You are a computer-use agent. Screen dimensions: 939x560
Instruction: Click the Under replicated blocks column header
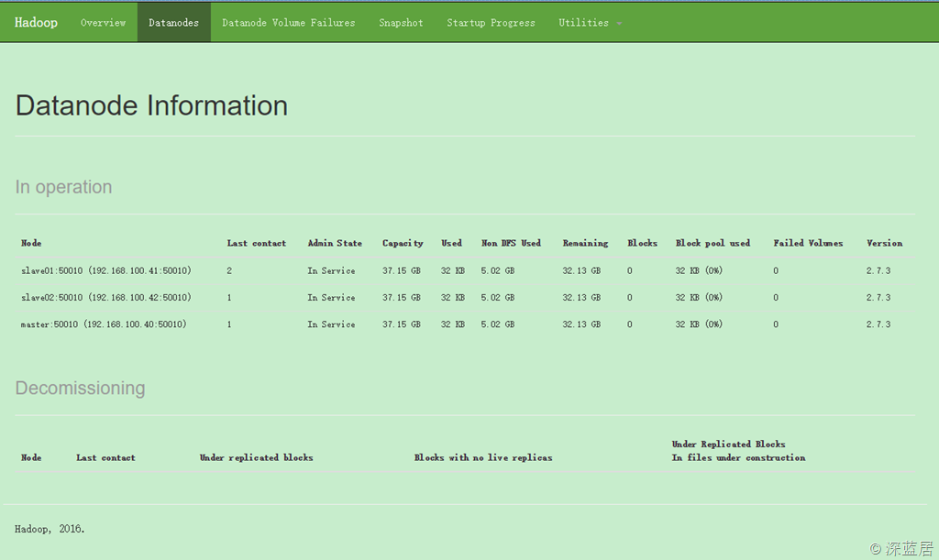[x=256, y=457]
